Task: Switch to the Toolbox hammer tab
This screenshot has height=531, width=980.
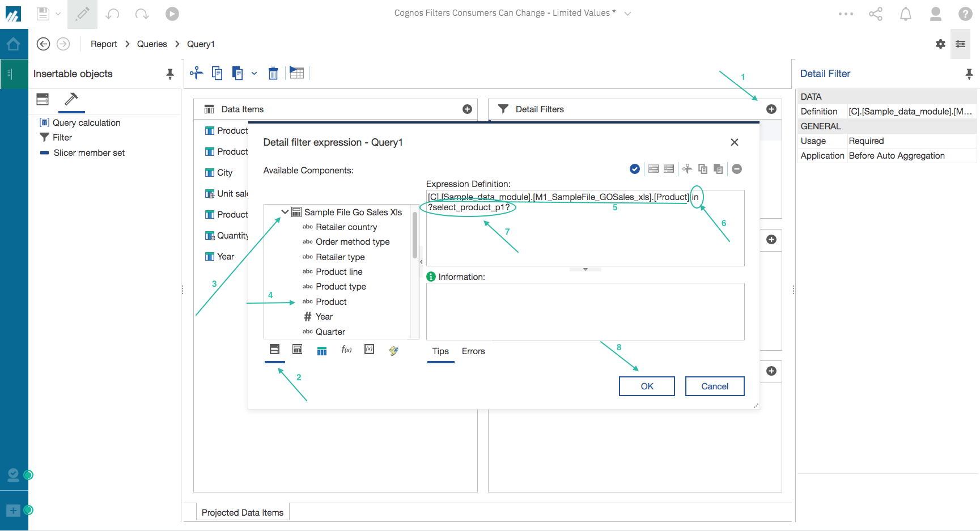Action: pos(71,99)
